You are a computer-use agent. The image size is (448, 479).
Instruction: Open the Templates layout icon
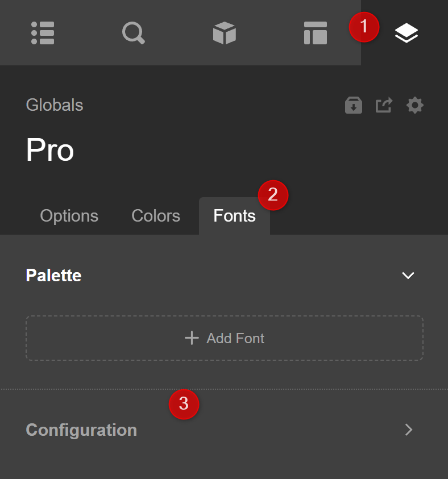tap(315, 32)
